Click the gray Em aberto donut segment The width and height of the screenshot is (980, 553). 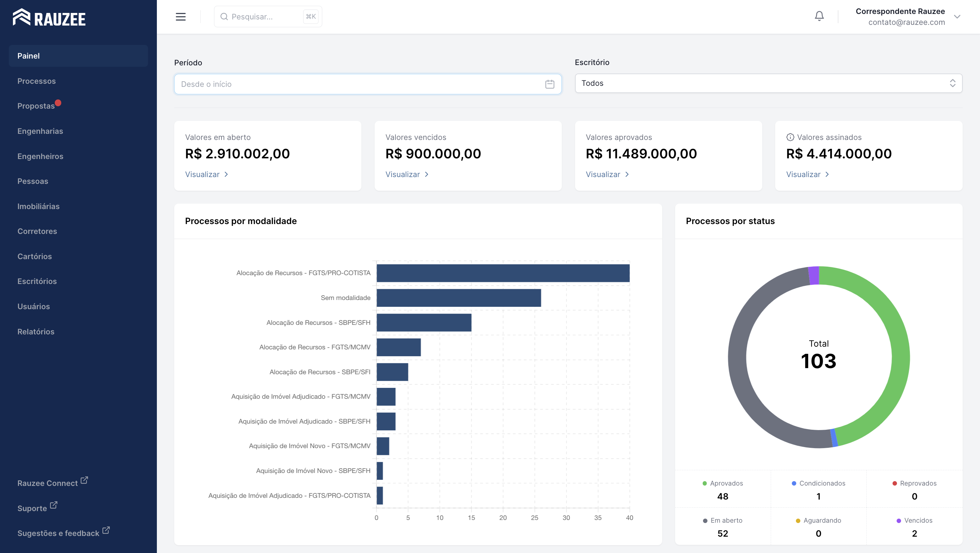pyautogui.click(x=737, y=362)
